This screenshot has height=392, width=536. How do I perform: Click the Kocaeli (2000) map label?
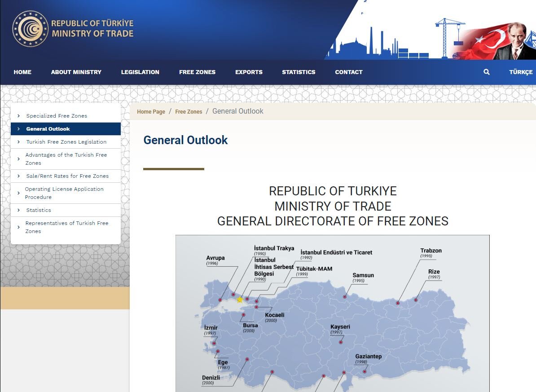[x=274, y=317]
